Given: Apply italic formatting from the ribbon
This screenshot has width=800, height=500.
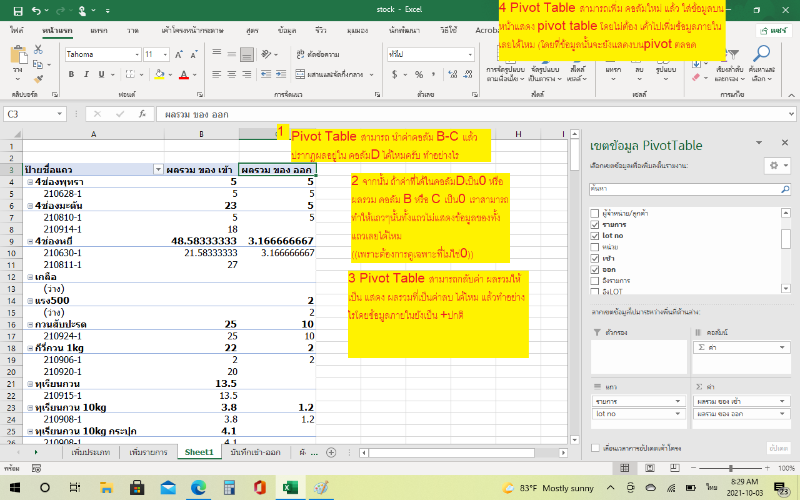Looking at the screenshot, I should (85, 73).
